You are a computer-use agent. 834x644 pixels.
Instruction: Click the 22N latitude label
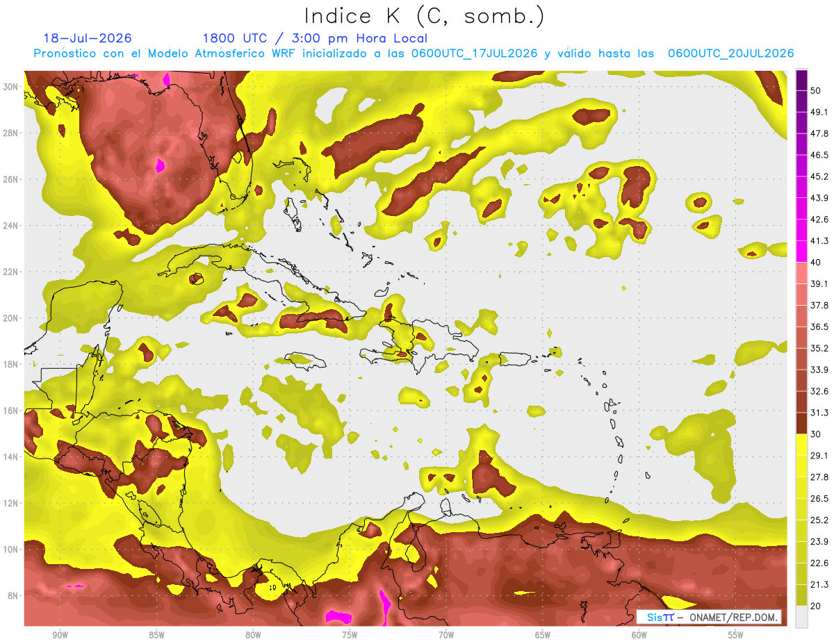(11, 272)
